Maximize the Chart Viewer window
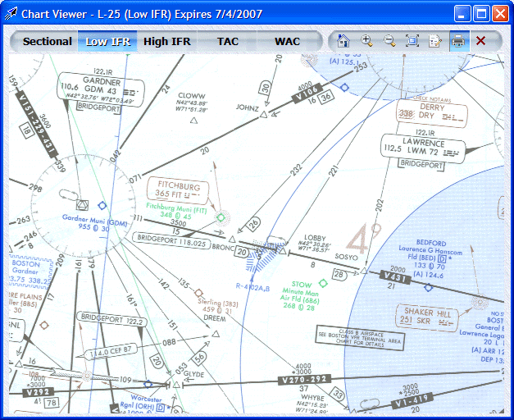 point(481,14)
